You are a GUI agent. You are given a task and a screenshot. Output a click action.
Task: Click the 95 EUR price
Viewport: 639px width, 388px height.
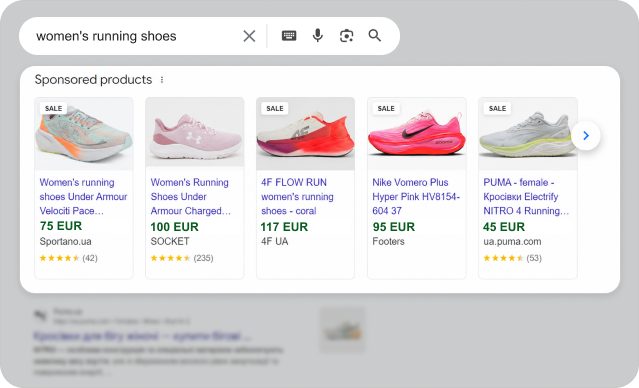click(394, 227)
